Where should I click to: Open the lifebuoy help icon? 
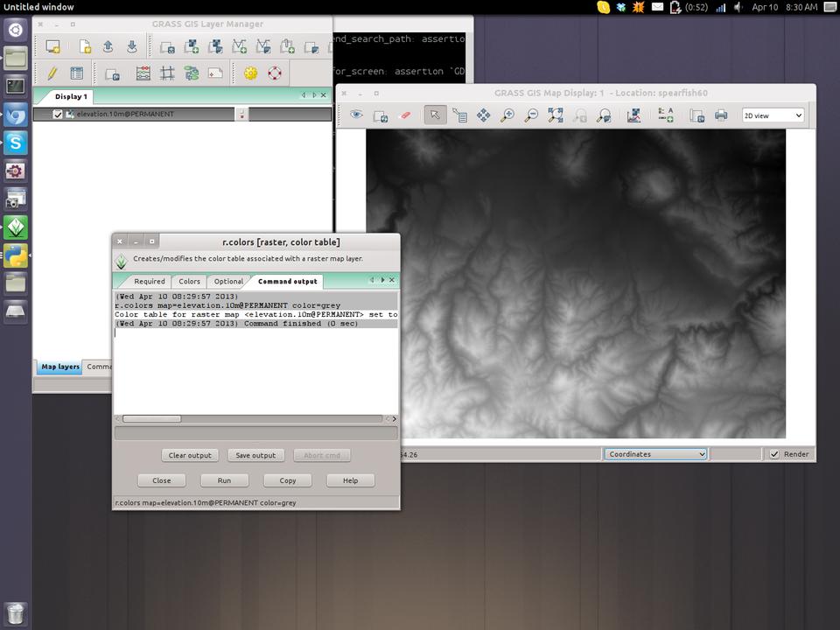275,73
